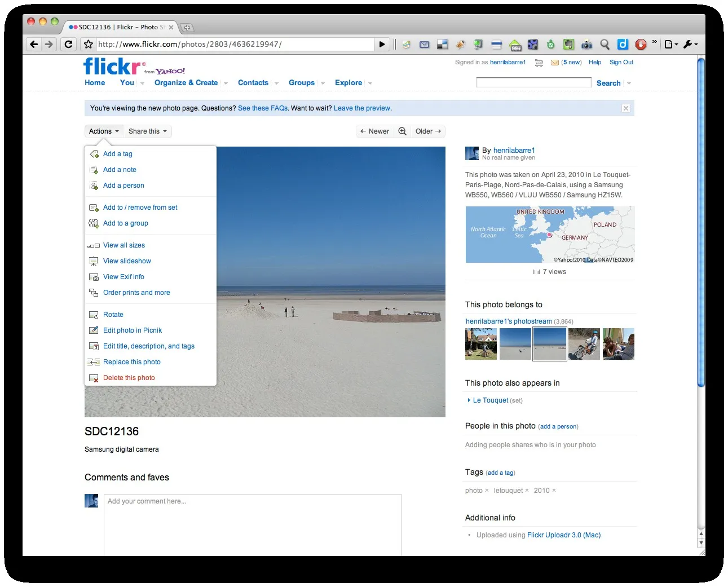The width and height of the screenshot is (728, 587).
Task: Dismiss the new photo page banner
Action: coord(626,108)
